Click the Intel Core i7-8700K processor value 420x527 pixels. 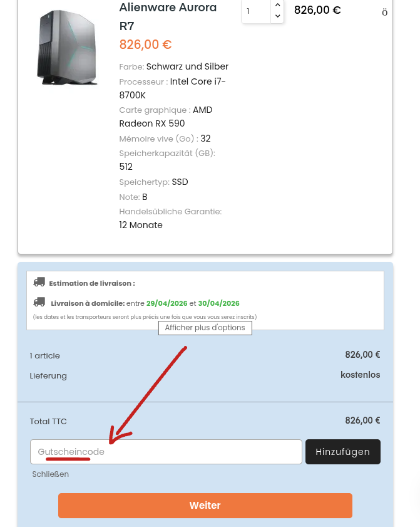pos(173,88)
